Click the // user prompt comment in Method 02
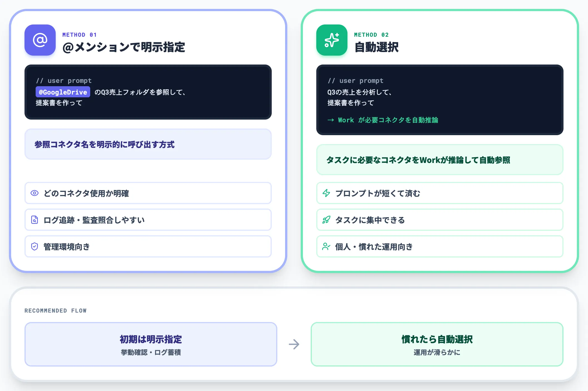This screenshot has height=391, width=588. click(356, 81)
